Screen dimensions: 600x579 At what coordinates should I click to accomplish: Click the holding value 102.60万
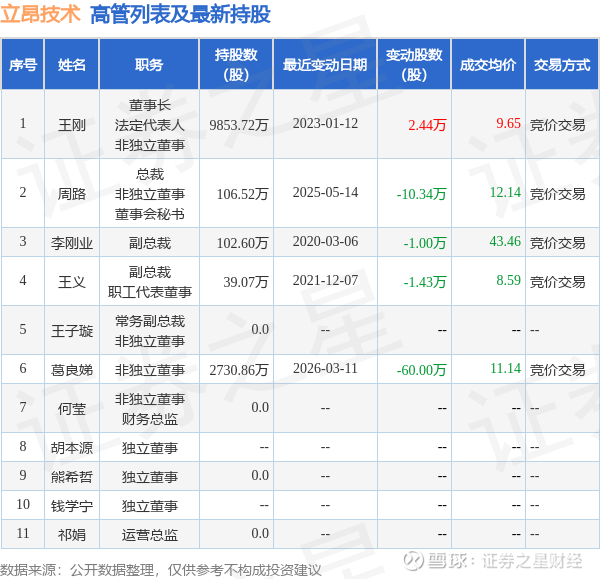click(243, 243)
